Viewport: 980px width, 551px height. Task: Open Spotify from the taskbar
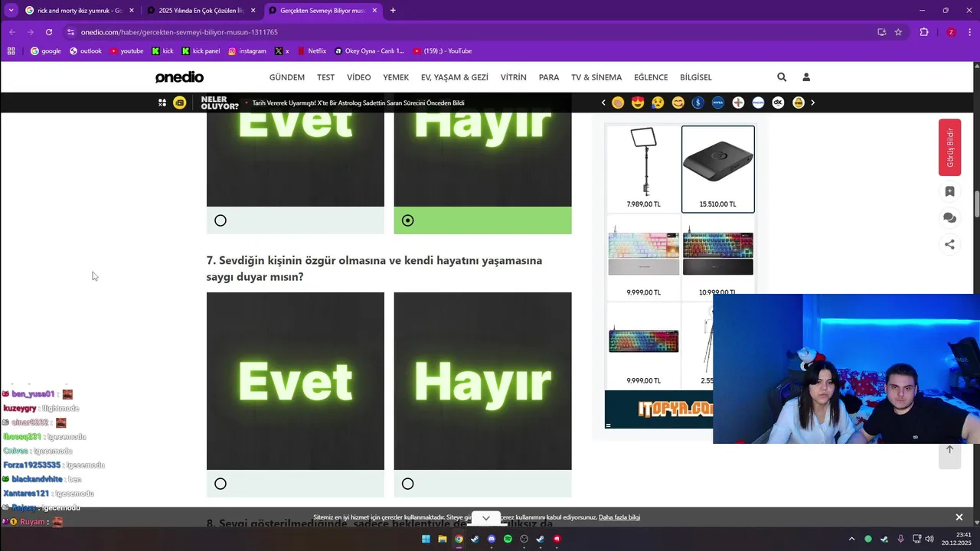click(x=508, y=539)
